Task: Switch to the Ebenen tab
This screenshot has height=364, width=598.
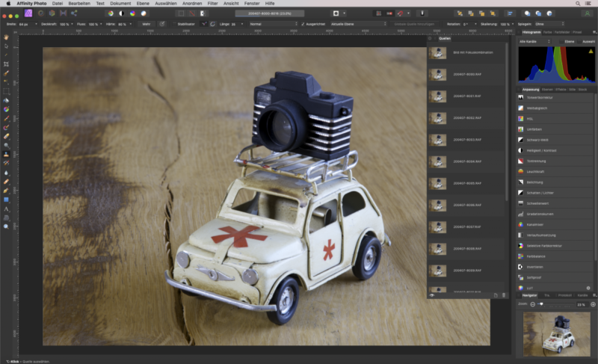Action: point(547,90)
